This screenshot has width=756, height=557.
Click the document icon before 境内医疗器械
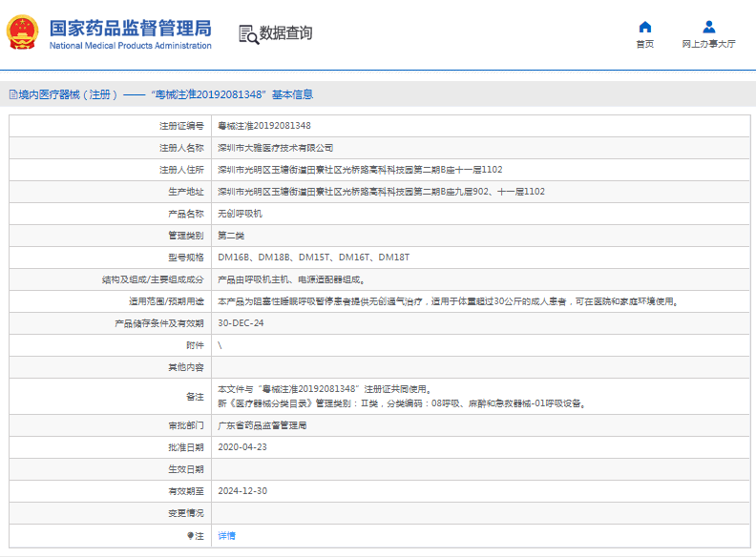click(x=12, y=94)
